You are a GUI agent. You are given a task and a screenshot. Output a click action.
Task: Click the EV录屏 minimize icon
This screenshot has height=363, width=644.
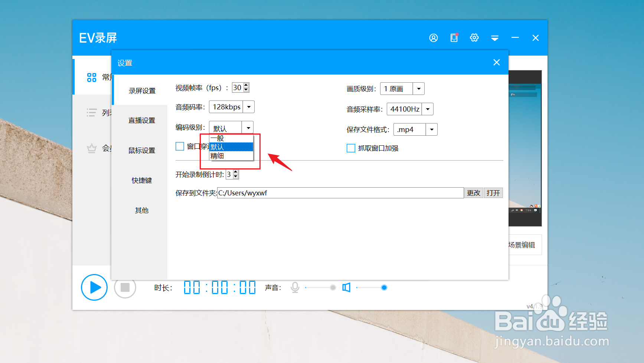pyautogui.click(x=515, y=37)
